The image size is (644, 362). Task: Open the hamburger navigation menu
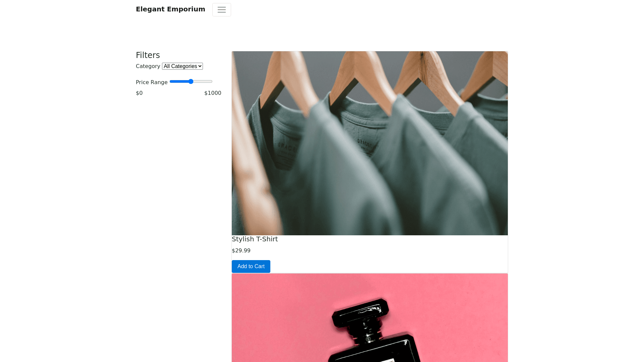(221, 10)
